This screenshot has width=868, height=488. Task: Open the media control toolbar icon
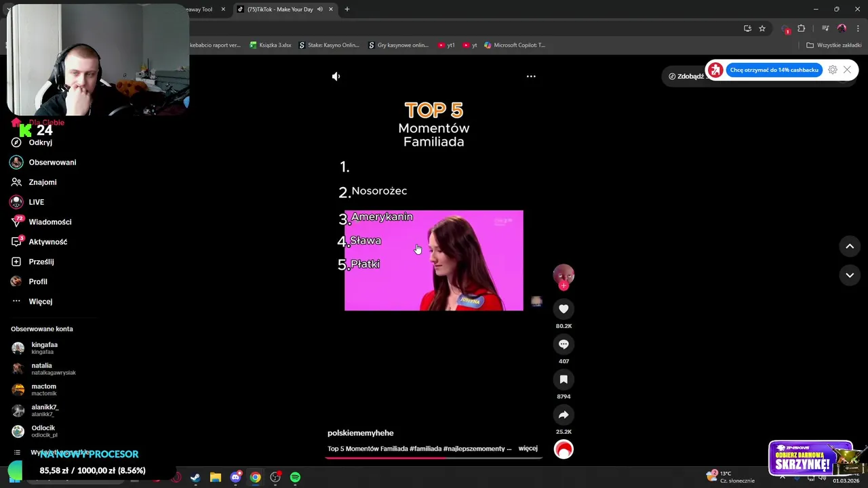click(x=825, y=28)
